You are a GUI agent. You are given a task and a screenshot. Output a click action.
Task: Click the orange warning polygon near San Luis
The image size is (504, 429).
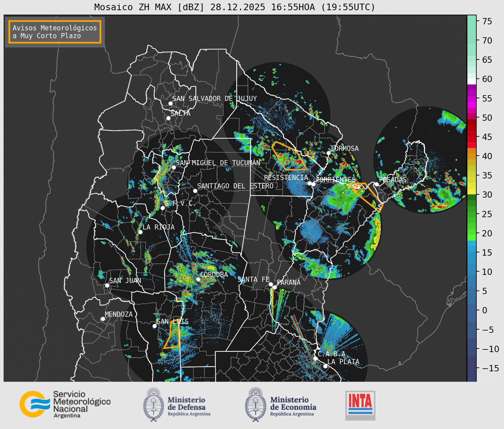point(172,334)
